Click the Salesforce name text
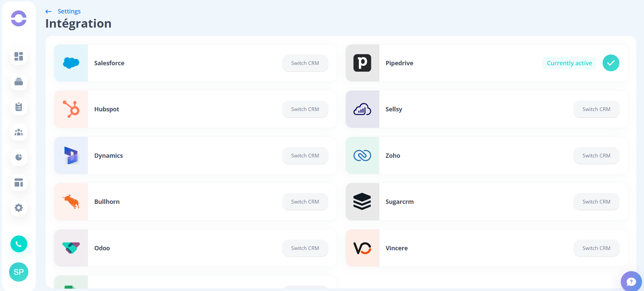 coord(109,63)
